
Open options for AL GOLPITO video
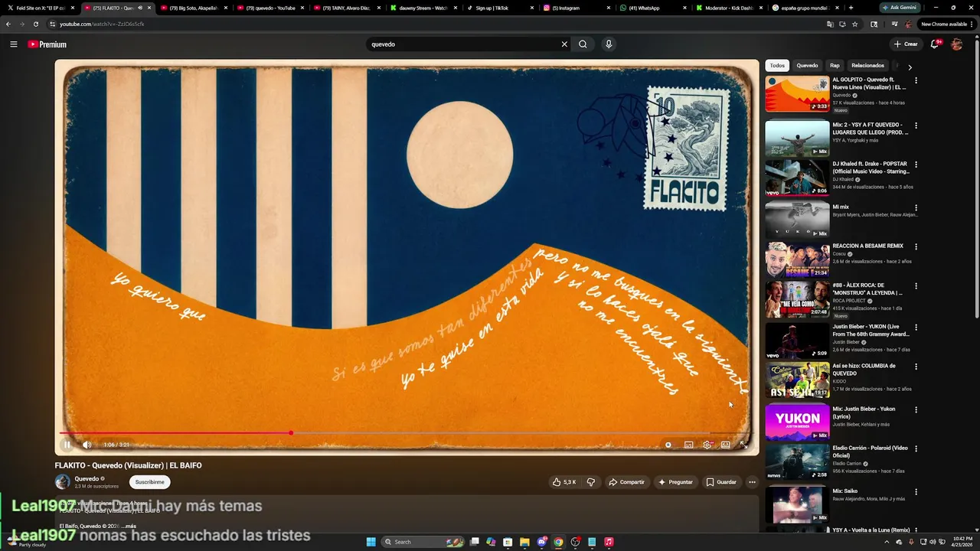(916, 80)
